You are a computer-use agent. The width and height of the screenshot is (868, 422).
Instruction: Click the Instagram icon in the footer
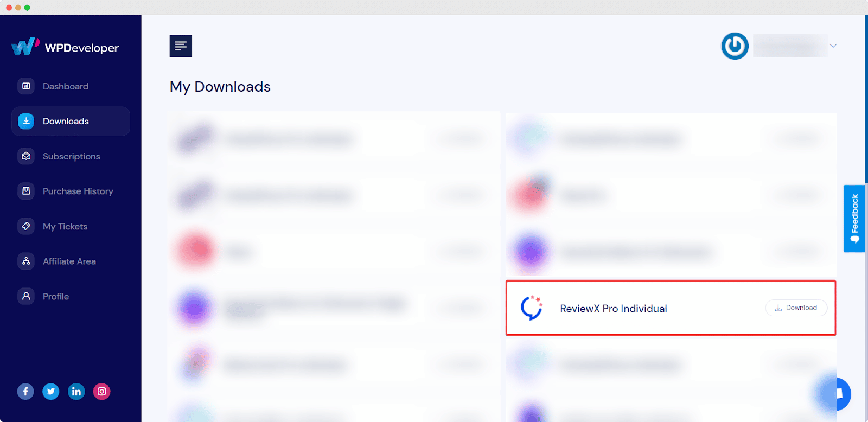pyautogui.click(x=101, y=391)
